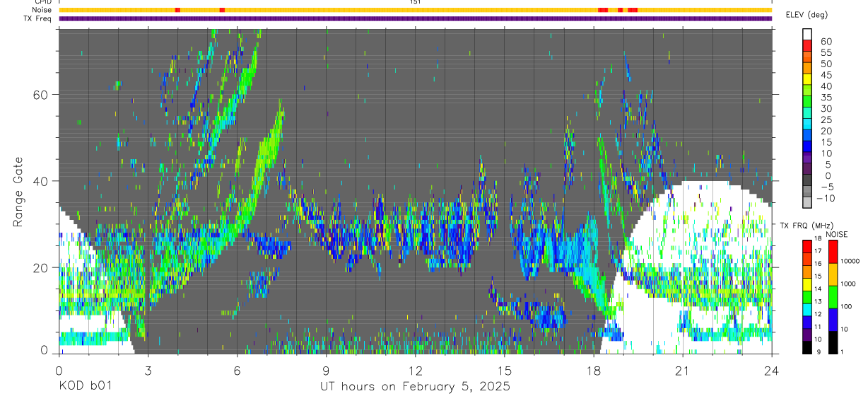Click the '60' tick label on Range Gate axis
868x401 pixels.
pos(40,95)
